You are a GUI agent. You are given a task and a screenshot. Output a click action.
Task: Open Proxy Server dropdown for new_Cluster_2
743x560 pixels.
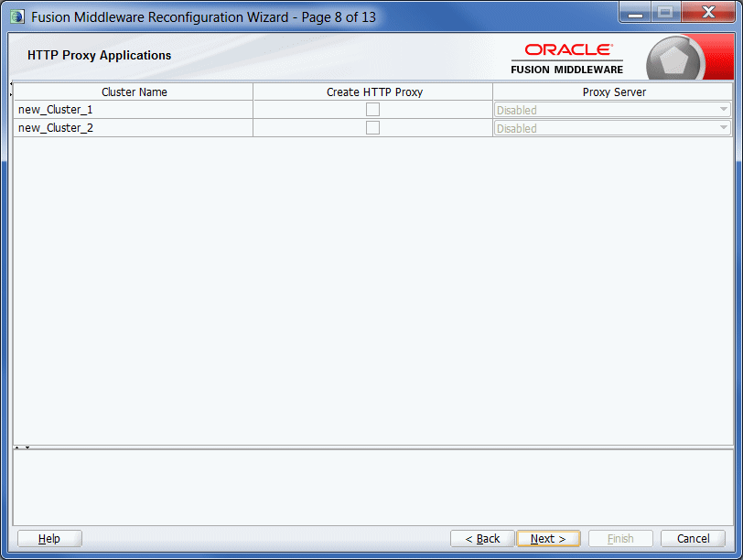pyautogui.click(x=612, y=128)
